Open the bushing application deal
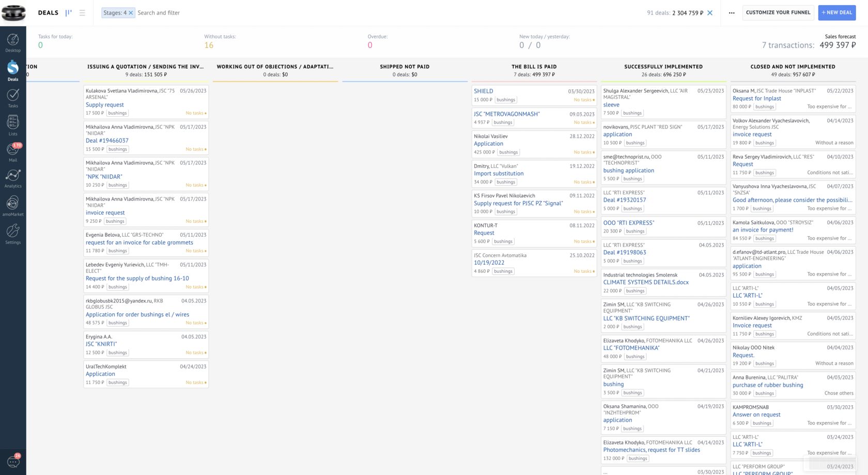 (x=629, y=171)
